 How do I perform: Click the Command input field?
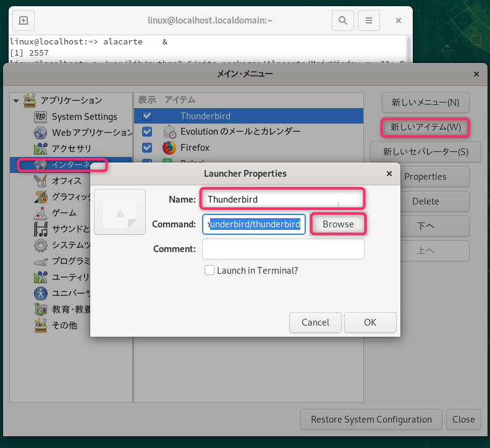pos(254,224)
